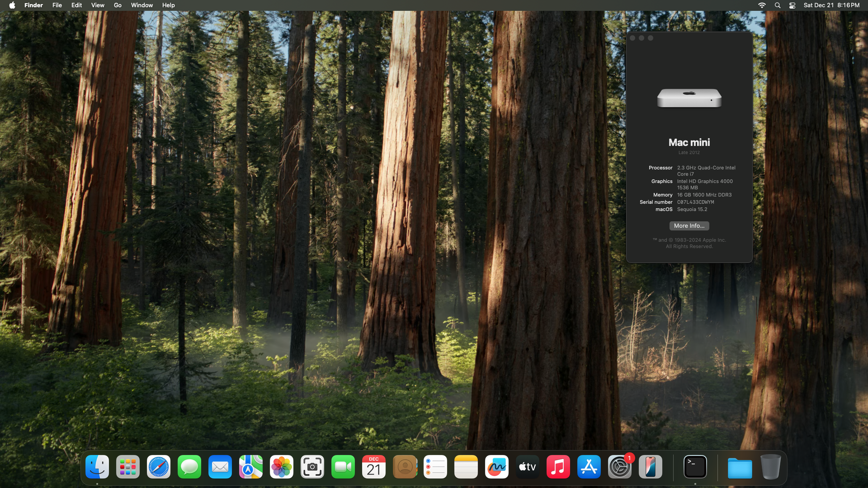Click the Go menu item
This screenshot has width=868, height=488.
[118, 5]
